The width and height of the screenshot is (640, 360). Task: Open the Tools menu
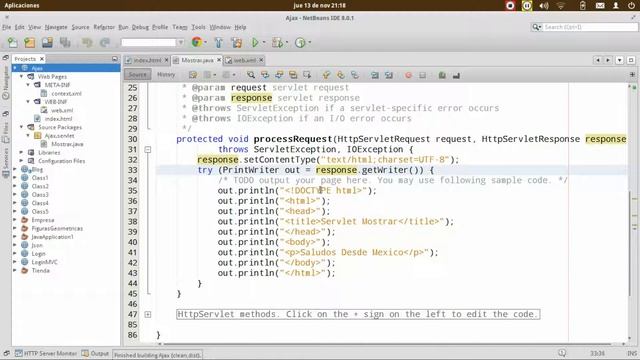198,27
